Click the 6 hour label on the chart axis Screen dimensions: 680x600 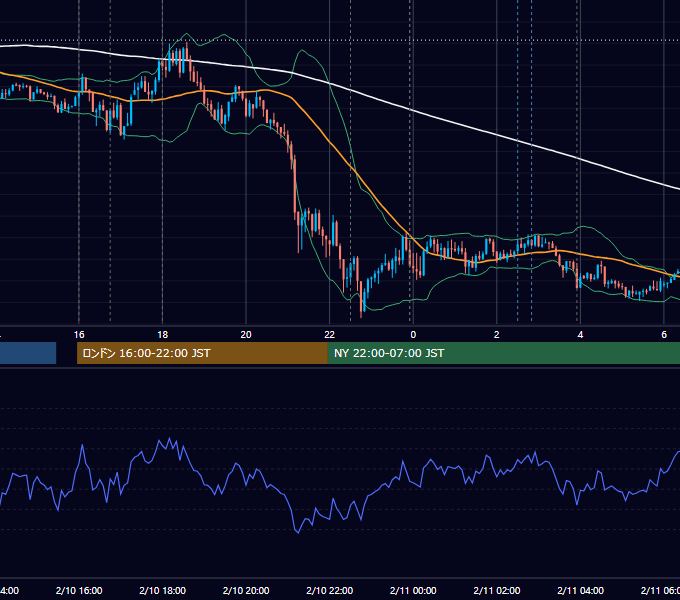coord(664,335)
